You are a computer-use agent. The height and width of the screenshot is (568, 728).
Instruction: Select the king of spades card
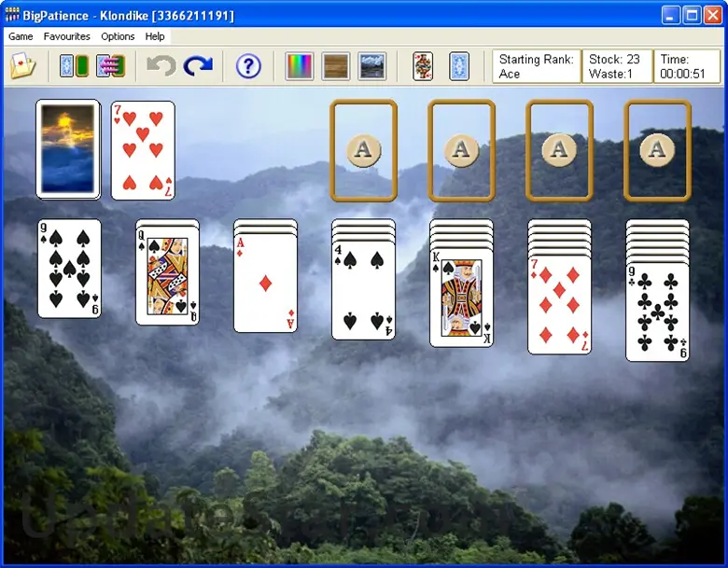pos(461,298)
